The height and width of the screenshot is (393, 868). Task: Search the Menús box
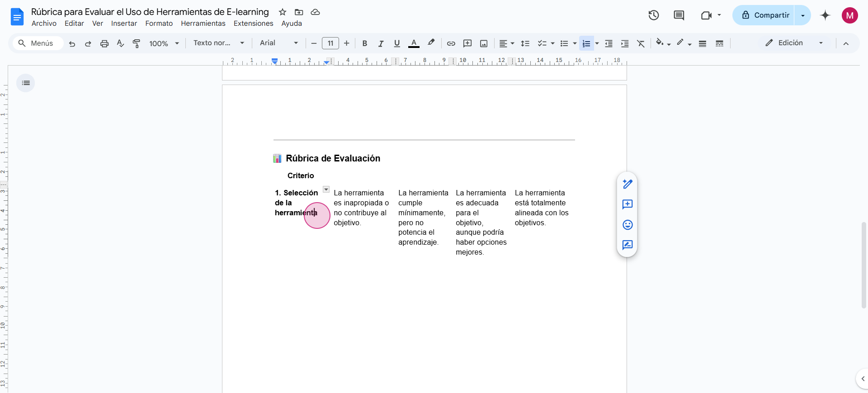pyautogui.click(x=38, y=43)
